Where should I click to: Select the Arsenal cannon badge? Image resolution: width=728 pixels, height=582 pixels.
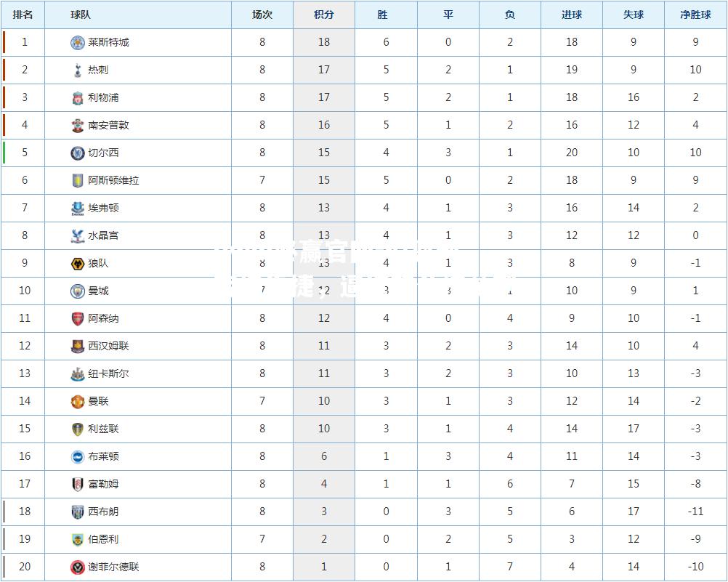[78, 319]
